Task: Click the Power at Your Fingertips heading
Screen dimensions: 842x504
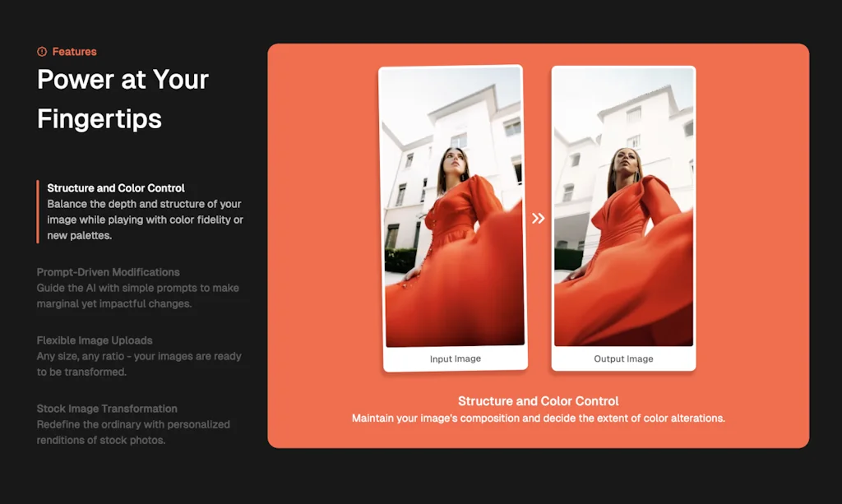Action: tap(122, 99)
